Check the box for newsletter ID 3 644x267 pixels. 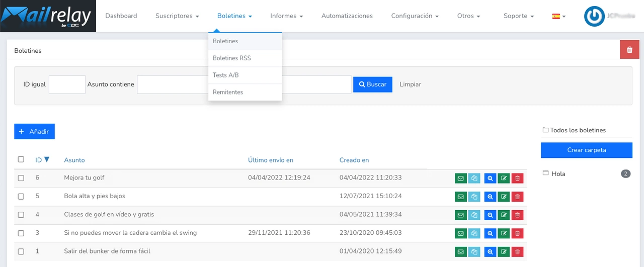pyautogui.click(x=21, y=233)
